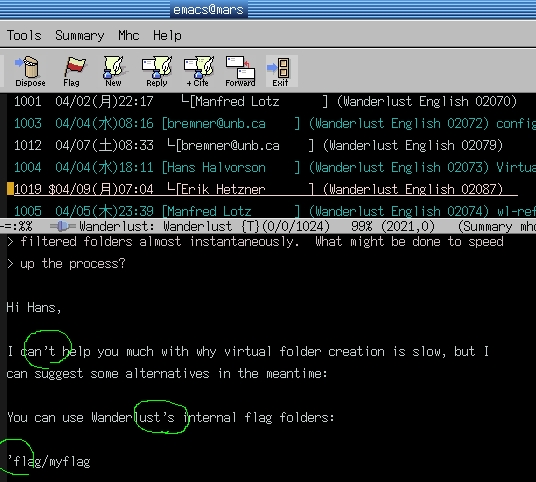Screen dimensions: 536x482
Task: Click the {T}(0/0/1024) mode line counter
Action: click(285, 226)
